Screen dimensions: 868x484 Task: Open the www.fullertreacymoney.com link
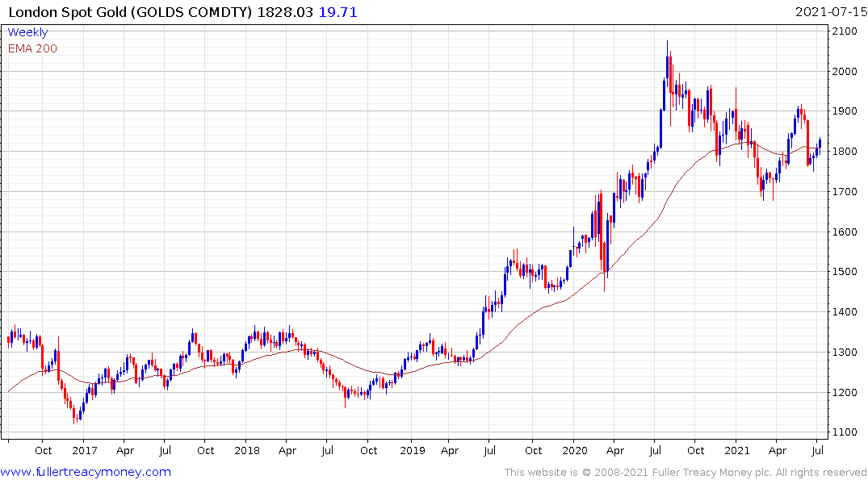pos(86,472)
